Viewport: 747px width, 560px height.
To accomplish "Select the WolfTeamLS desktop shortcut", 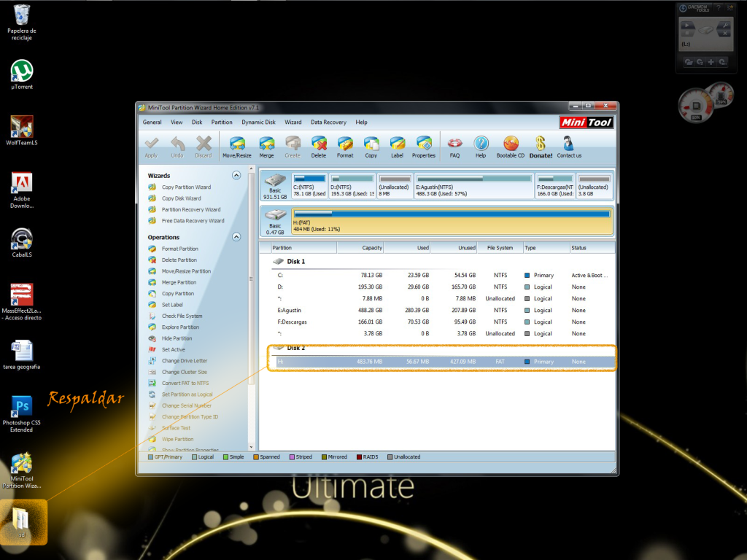I will click(22, 130).
